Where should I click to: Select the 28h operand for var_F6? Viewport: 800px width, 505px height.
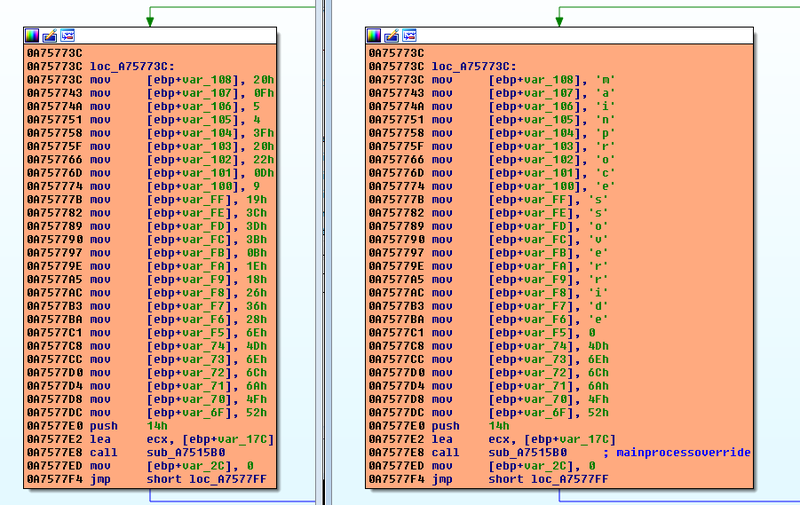[257, 319]
